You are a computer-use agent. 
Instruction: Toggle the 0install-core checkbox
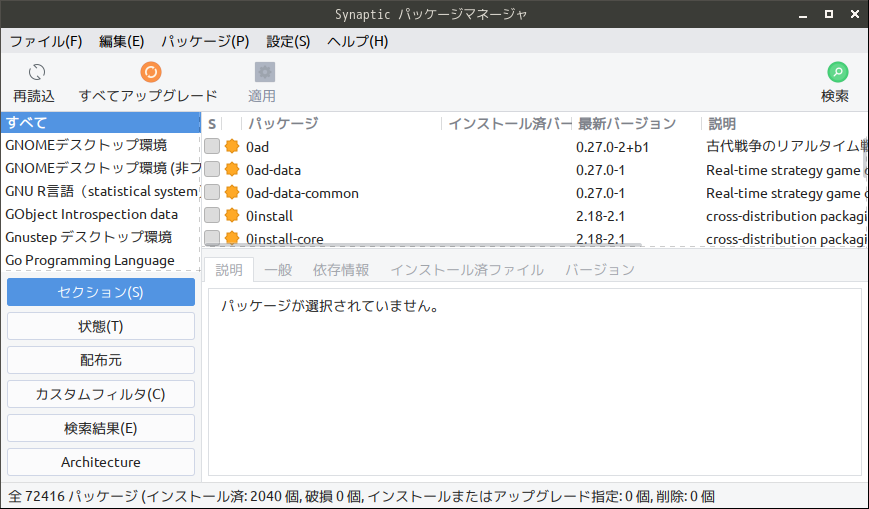pyautogui.click(x=212, y=238)
